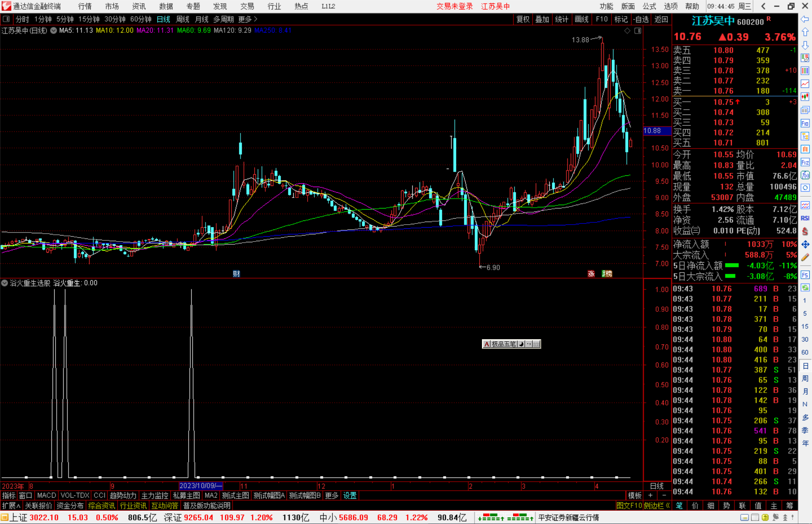This screenshot has width=812, height=524.
Task: Click the − zoom out chart button
Action: point(664,496)
